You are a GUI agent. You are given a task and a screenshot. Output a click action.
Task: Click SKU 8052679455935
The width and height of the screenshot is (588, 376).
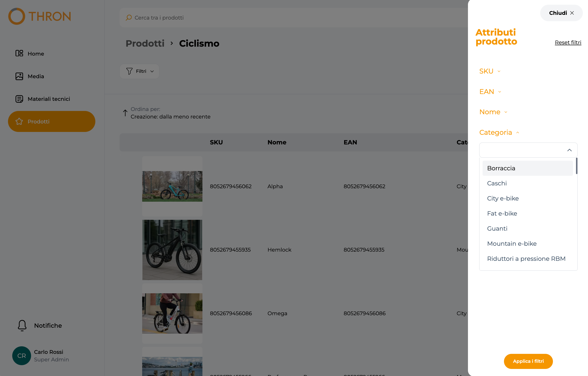pos(230,250)
